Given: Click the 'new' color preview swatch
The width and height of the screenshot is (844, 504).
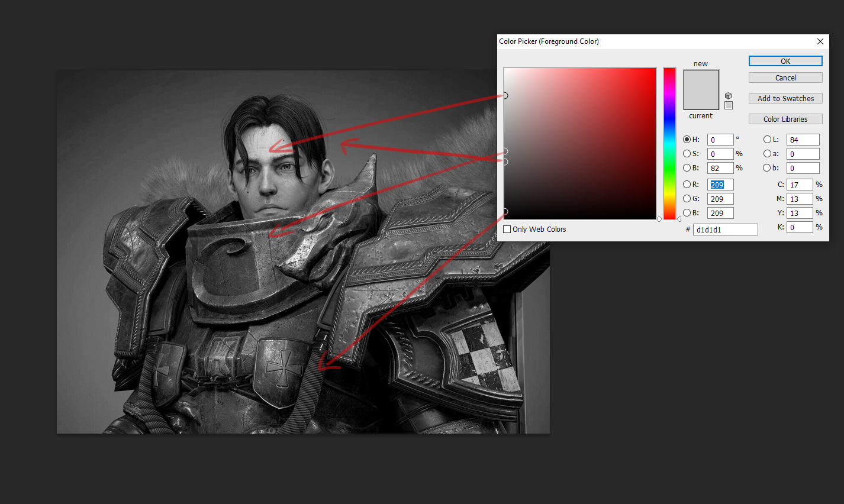Looking at the screenshot, I should click(x=701, y=80).
